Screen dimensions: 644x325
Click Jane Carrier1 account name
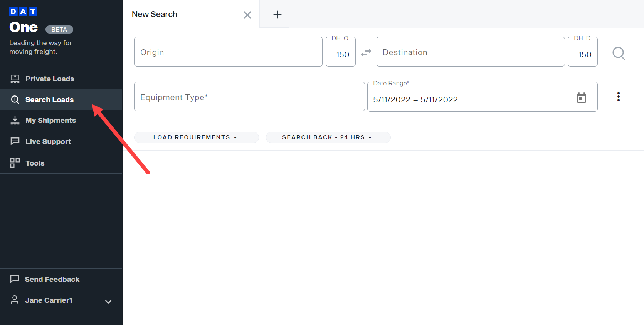click(49, 300)
